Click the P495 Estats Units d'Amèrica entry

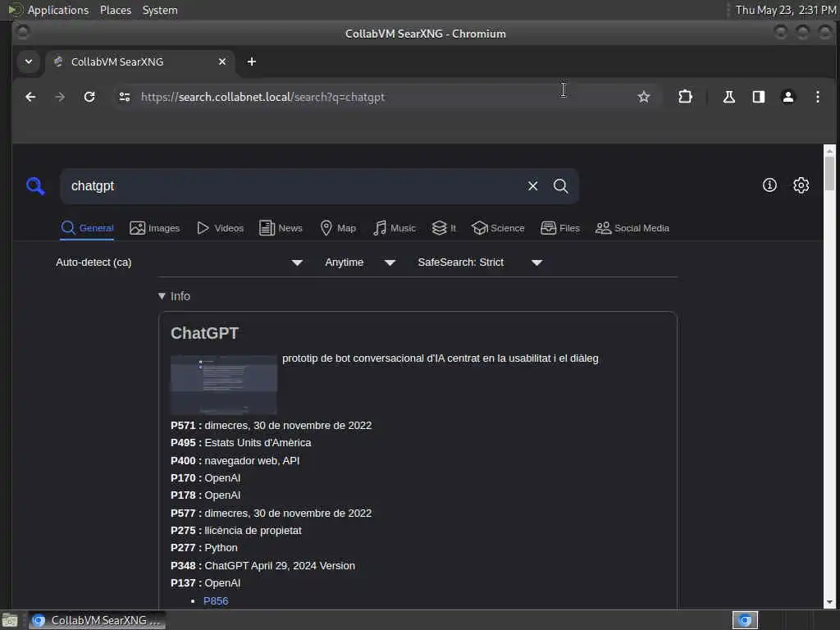(241, 442)
